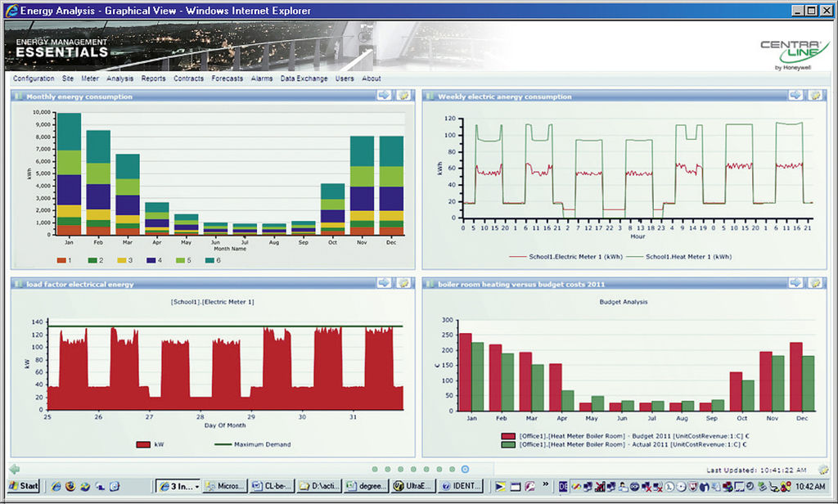Click arrow icon in boiler room heating panel

tap(795, 283)
